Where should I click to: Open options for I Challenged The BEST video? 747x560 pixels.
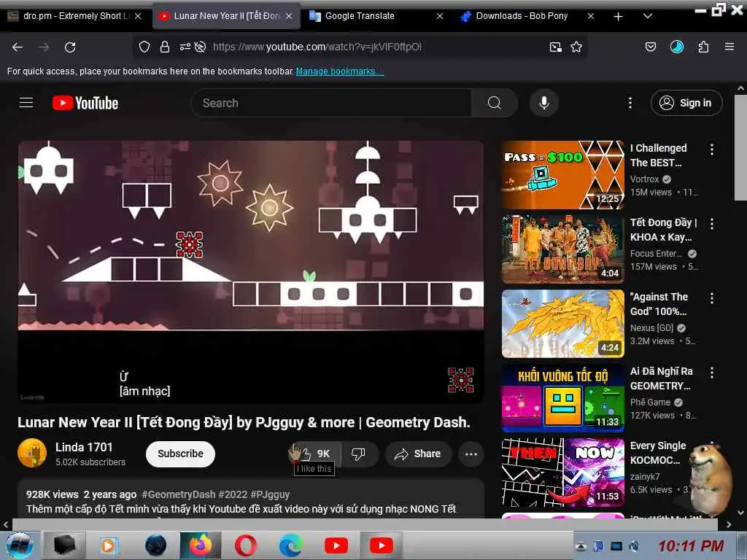point(712,149)
